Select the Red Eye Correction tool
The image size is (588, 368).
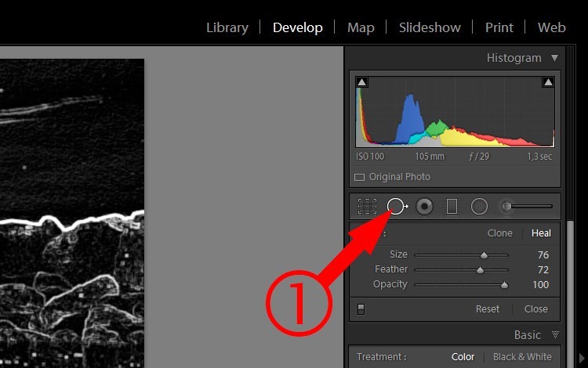coord(424,206)
